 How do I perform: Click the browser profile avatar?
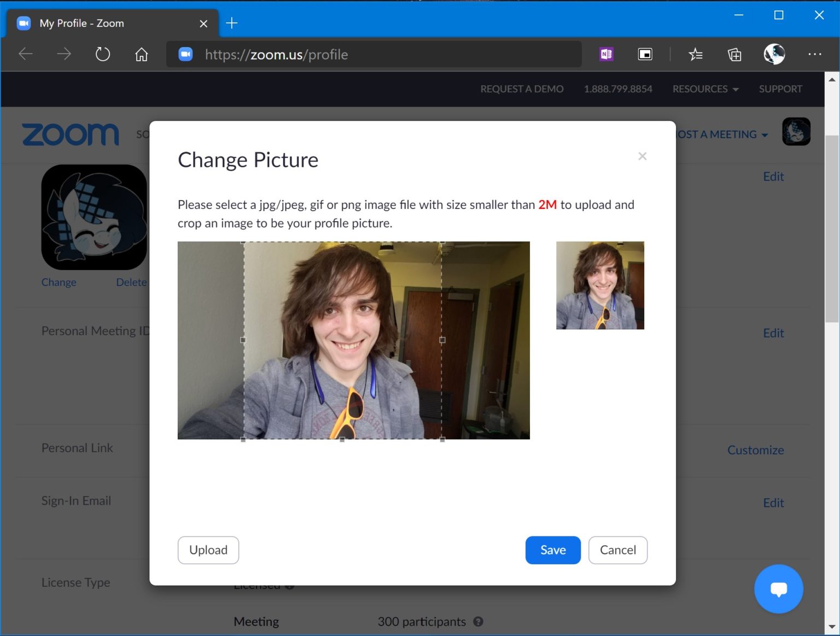pyautogui.click(x=774, y=54)
